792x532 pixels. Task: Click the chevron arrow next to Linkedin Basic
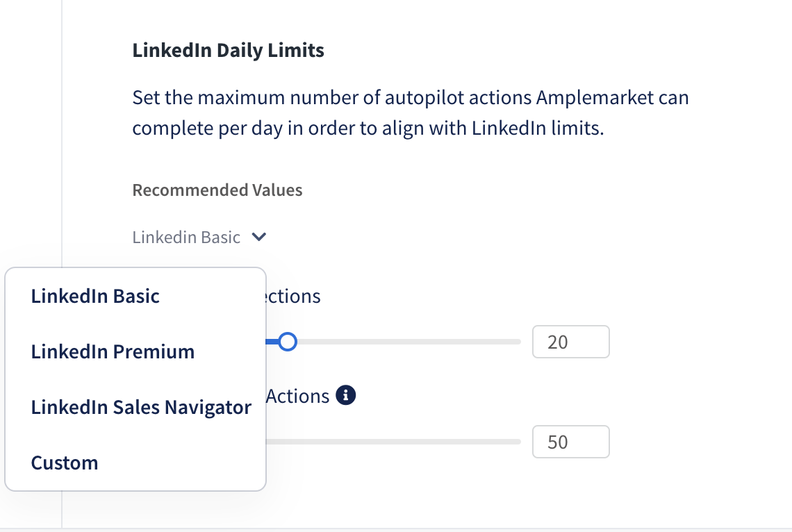(258, 237)
